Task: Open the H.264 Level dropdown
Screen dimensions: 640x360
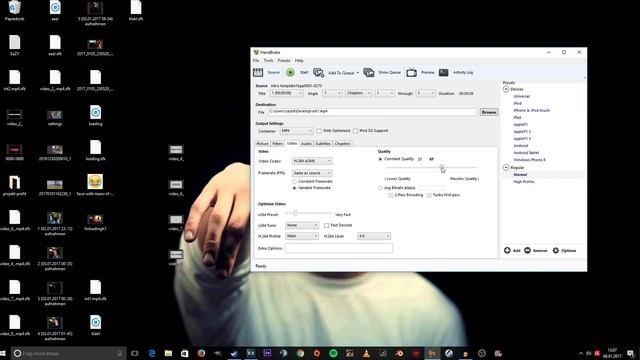Action: [374, 236]
